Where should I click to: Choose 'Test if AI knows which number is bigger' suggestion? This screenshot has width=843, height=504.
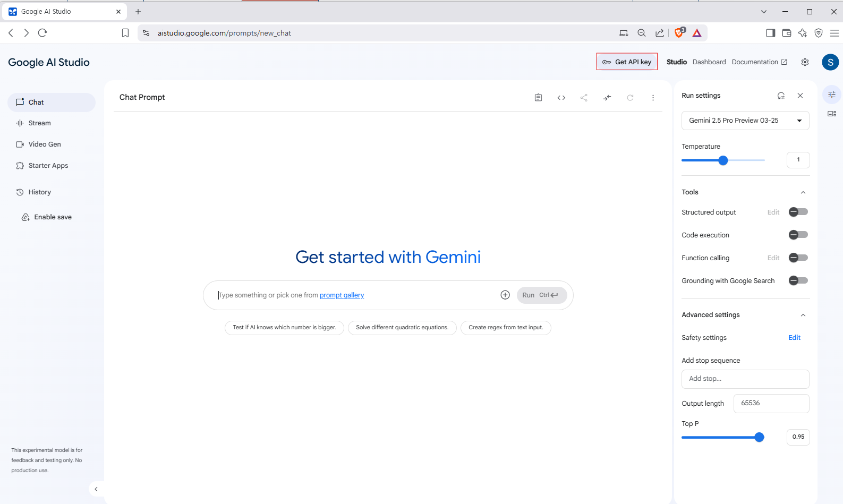pos(284,328)
